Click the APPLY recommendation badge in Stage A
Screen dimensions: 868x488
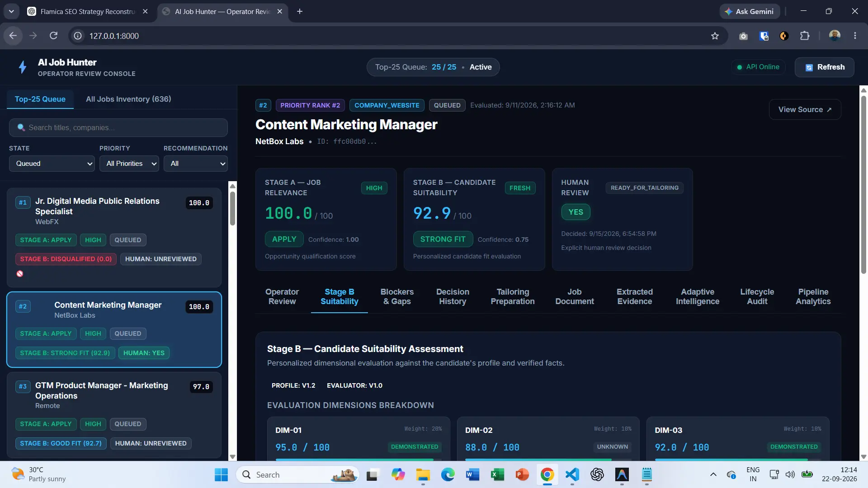click(284, 239)
